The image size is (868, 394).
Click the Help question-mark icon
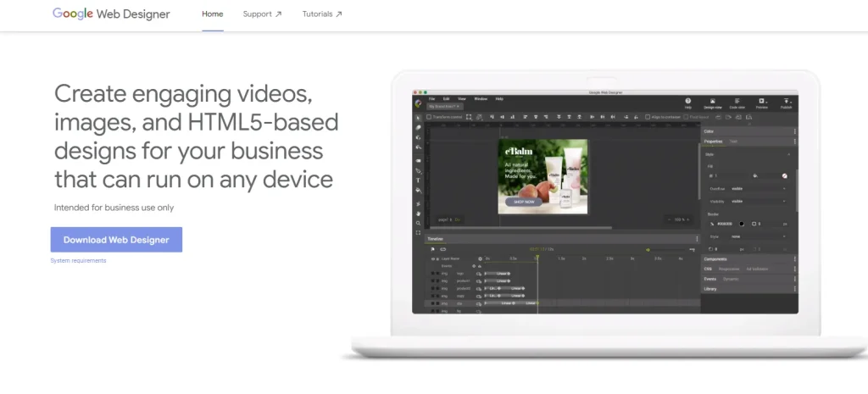688,102
